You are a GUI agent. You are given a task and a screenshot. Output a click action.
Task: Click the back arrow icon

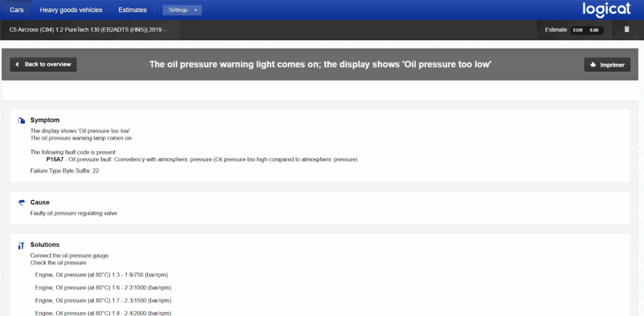click(18, 65)
